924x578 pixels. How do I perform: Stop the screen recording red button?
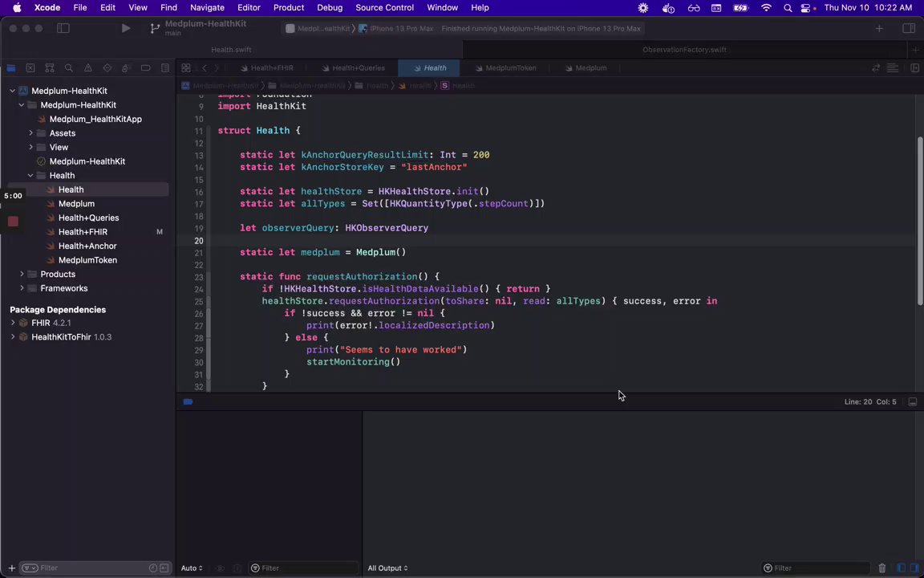[x=13, y=222]
